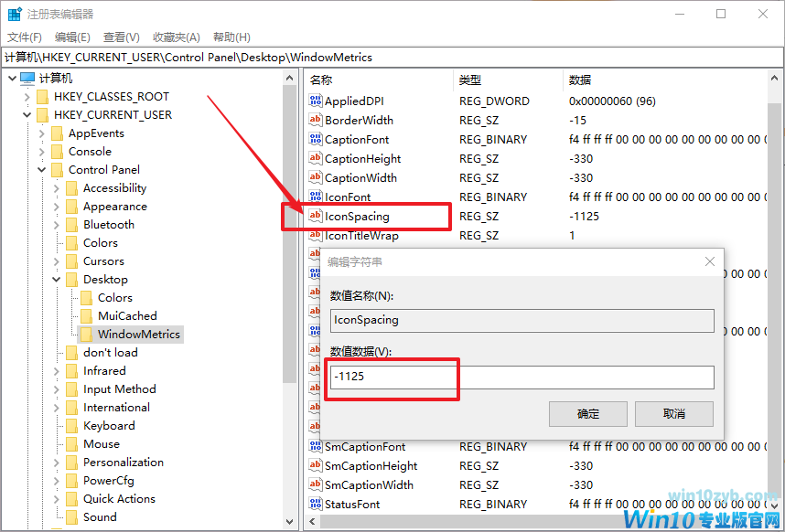Collapse the Desktop tree node

[x=57, y=280]
